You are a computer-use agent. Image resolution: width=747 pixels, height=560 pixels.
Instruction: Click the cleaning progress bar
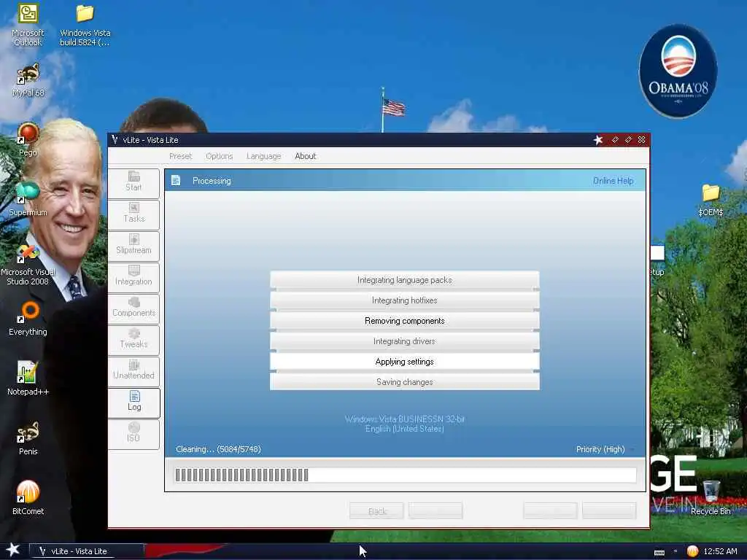pyautogui.click(x=405, y=475)
